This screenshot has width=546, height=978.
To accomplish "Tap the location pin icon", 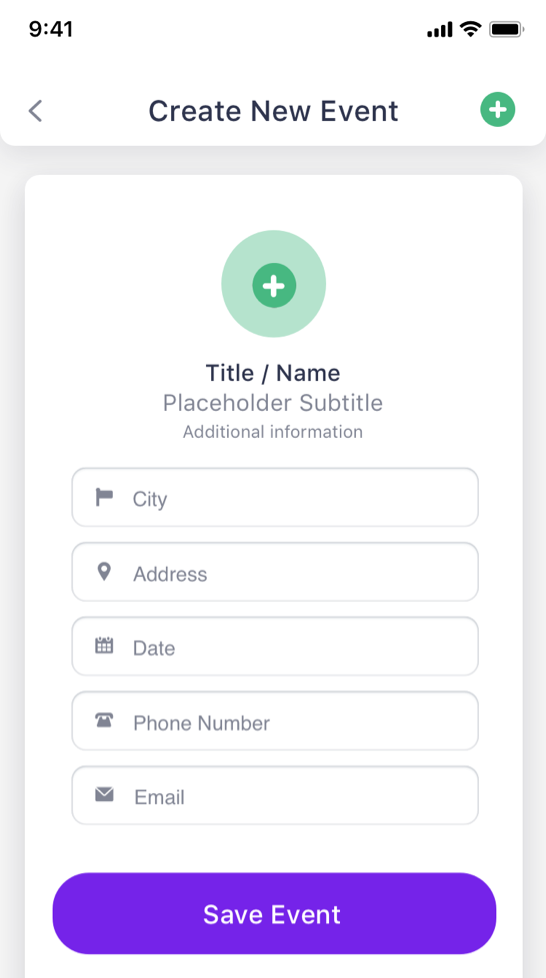I will pos(104,571).
